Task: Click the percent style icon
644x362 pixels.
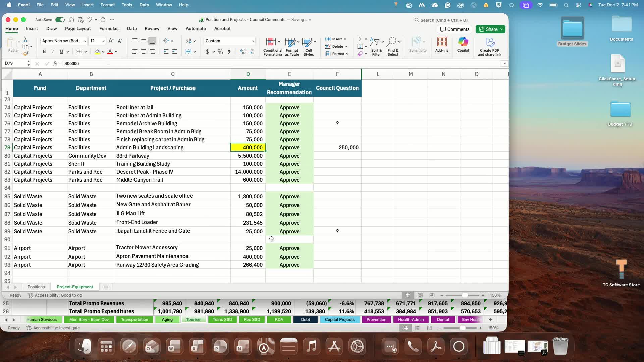Action: [220, 52]
